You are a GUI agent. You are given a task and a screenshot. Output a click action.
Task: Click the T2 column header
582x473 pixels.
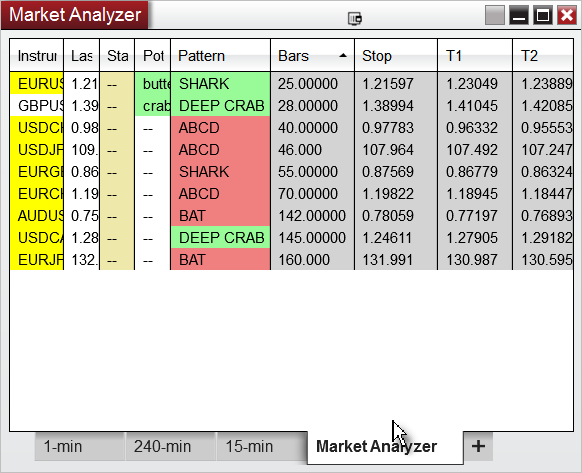click(543, 56)
